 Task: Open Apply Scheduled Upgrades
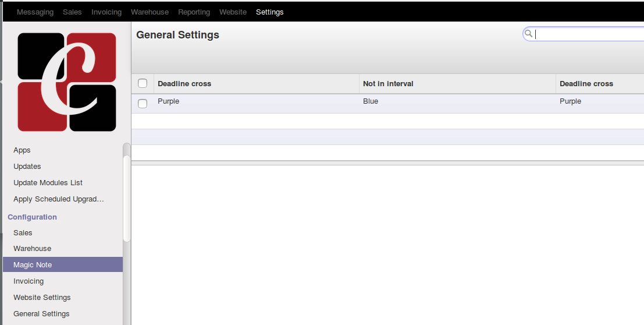pos(59,199)
